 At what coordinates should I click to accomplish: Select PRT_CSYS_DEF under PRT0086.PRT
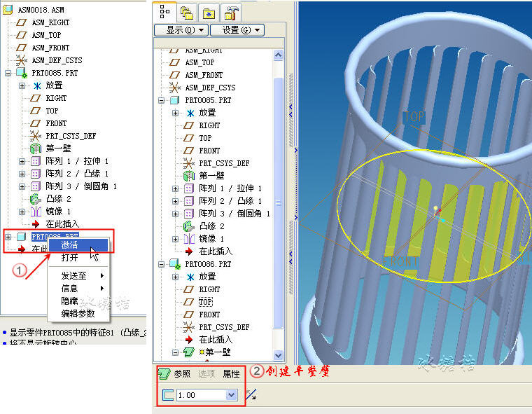pos(224,327)
